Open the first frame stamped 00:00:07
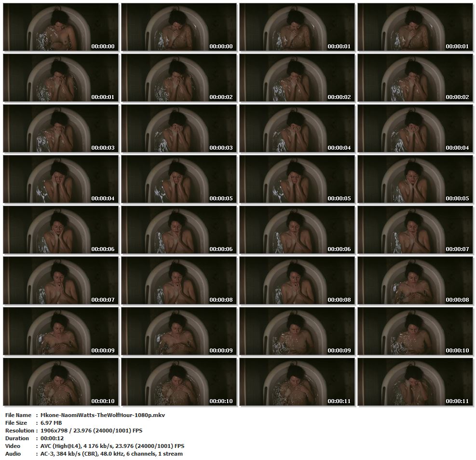This screenshot has width=476, height=460. pyautogui.click(x=415, y=230)
